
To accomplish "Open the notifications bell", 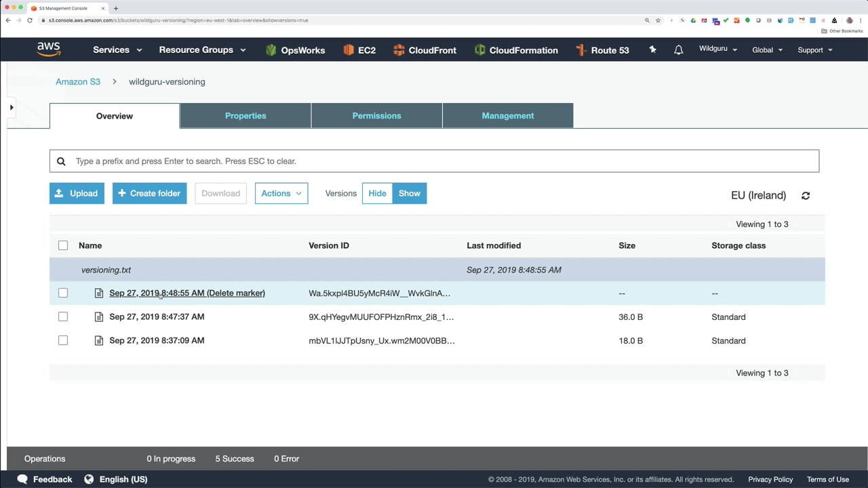I will tap(678, 49).
